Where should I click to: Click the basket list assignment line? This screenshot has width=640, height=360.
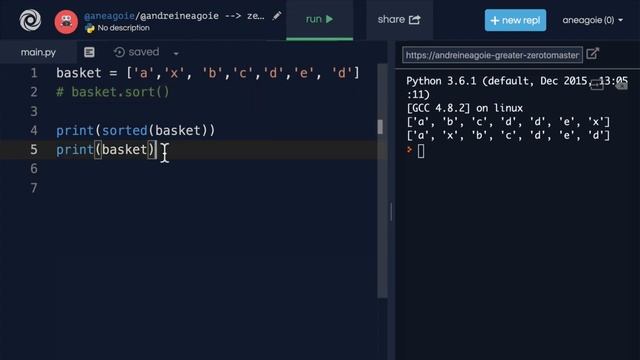[208, 73]
